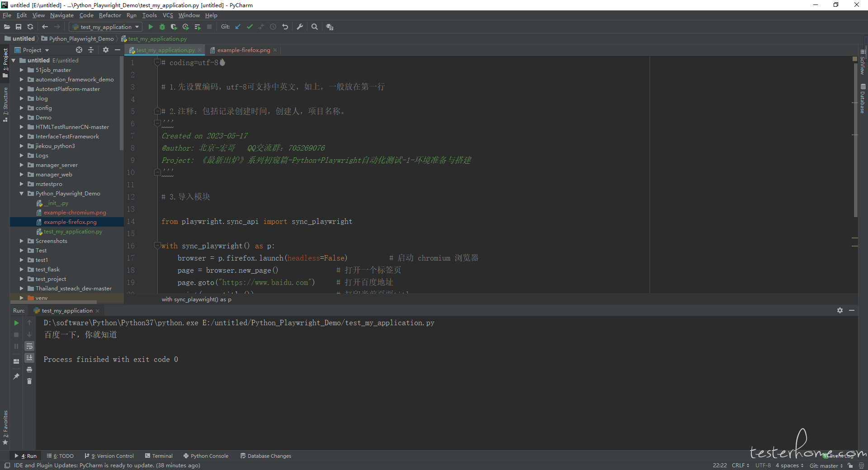This screenshot has width=868, height=470.
Task: Switch to example-firefox.png editor tab
Action: 243,50
